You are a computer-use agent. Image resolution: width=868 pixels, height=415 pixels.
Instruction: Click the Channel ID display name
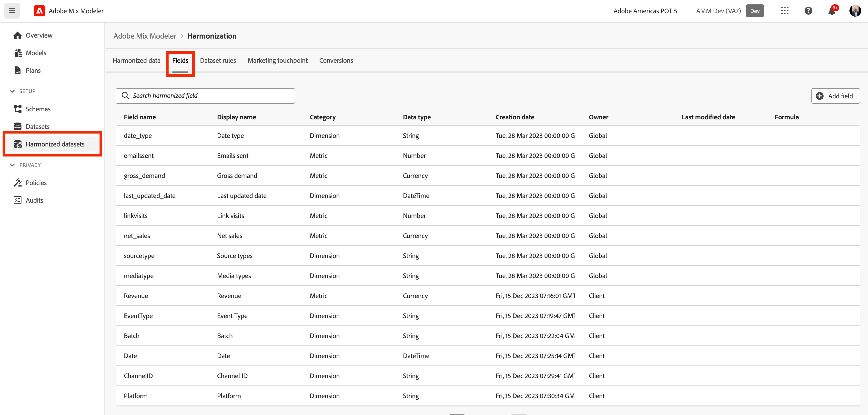tap(232, 376)
